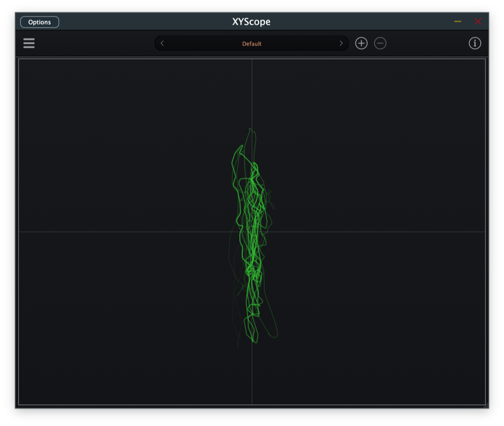This screenshot has height=426, width=504.
Task: Go to the previous preset
Action: pos(162,43)
